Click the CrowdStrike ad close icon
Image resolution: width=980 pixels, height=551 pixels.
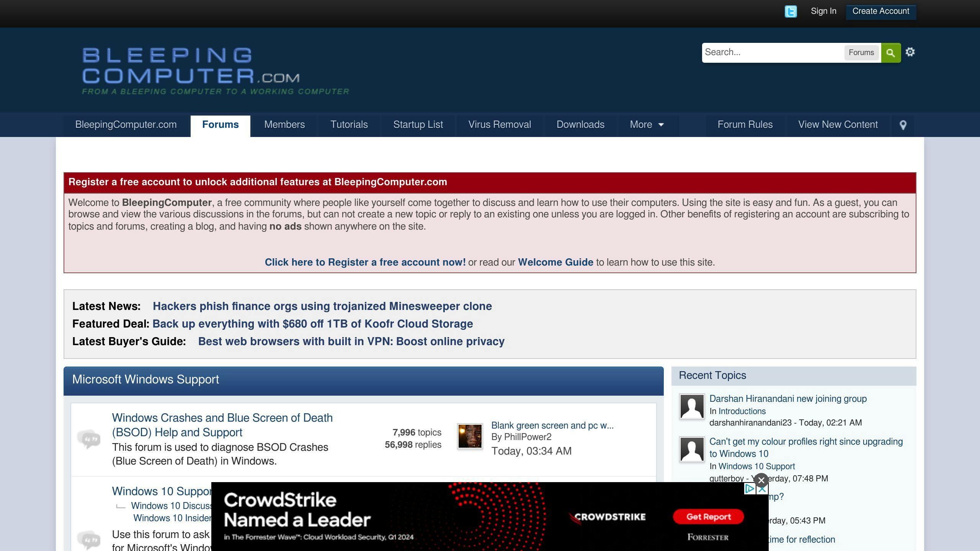[761, 480]
